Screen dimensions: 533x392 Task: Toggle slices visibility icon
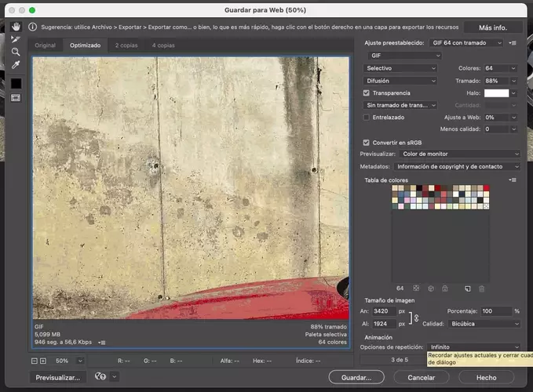16,98
